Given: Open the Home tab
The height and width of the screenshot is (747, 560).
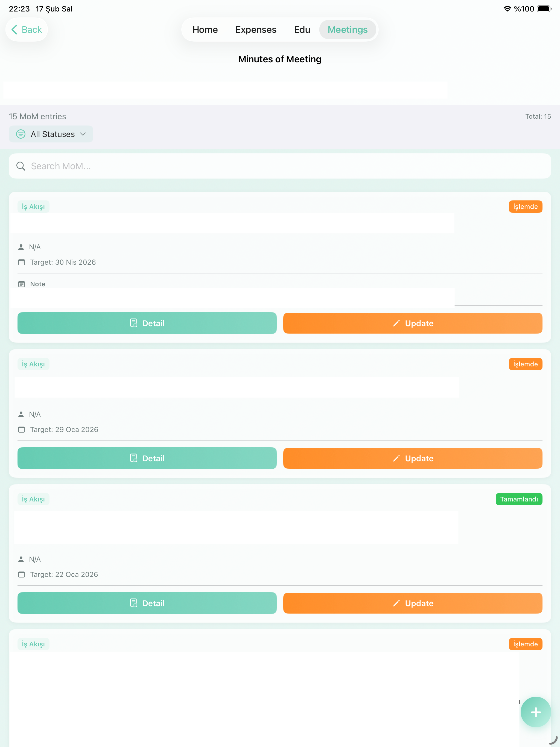Looking at the screenshot, I should click(205, 30).
